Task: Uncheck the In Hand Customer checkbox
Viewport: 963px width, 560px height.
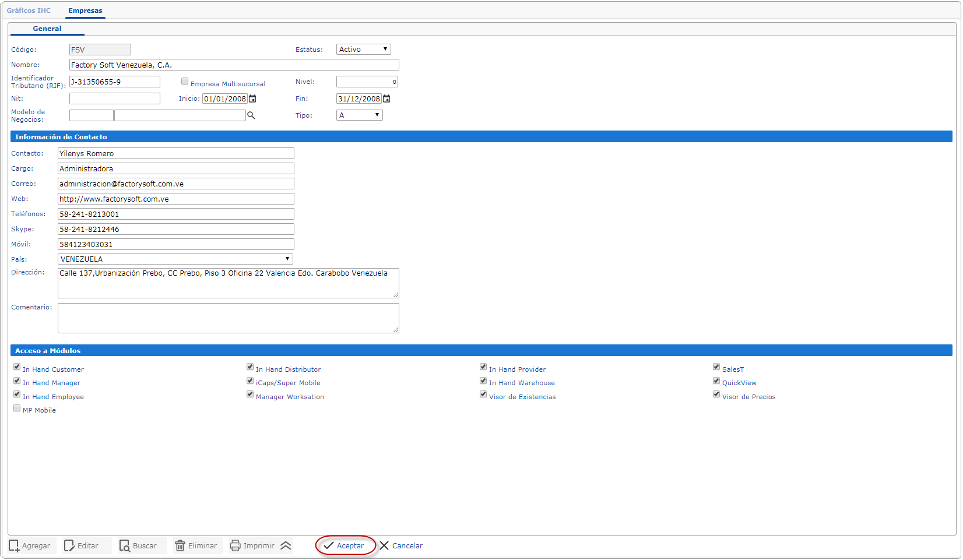Action: pyautogui.click(x=17, y=367)
